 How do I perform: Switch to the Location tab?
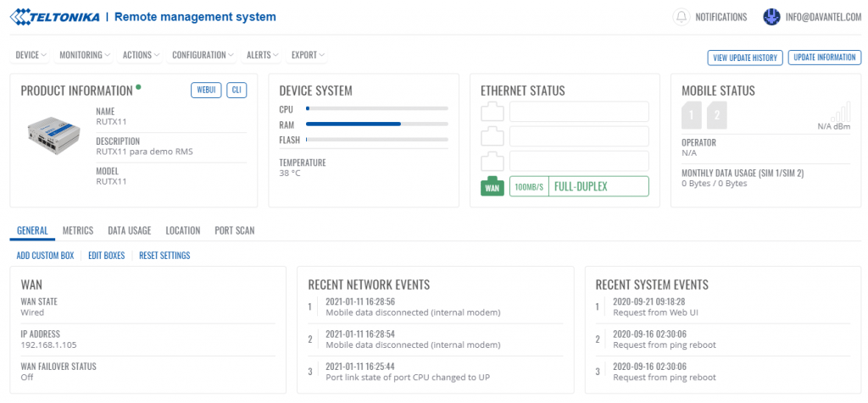click(183, 230)
